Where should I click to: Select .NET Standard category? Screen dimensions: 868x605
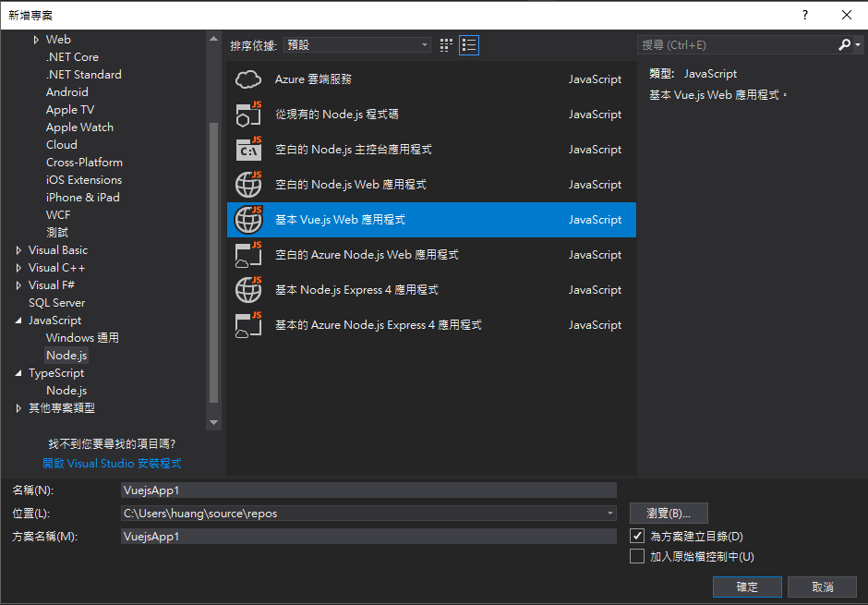pyautogui.click(x=84, y=75)
